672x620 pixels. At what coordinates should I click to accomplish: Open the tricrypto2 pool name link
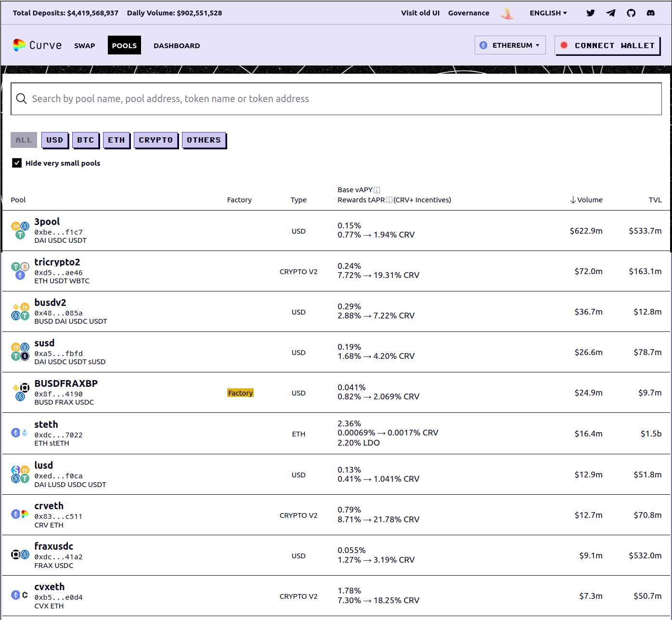point(57,262)
